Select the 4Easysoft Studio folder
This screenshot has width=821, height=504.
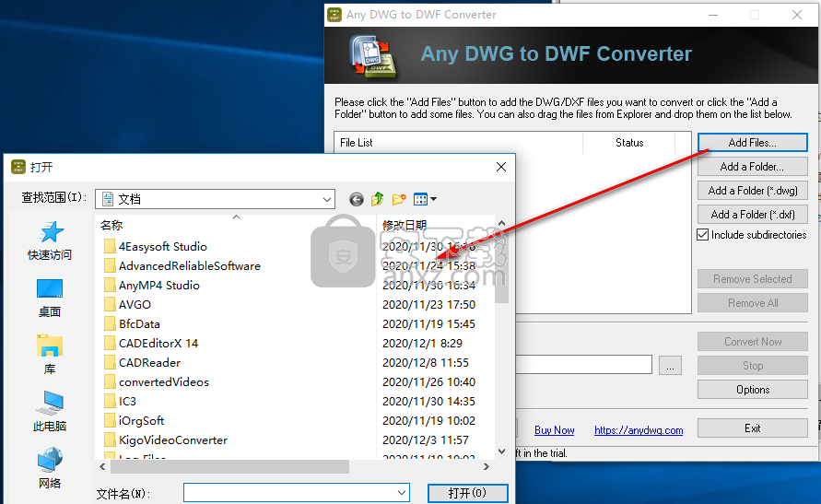pos(162,246)
